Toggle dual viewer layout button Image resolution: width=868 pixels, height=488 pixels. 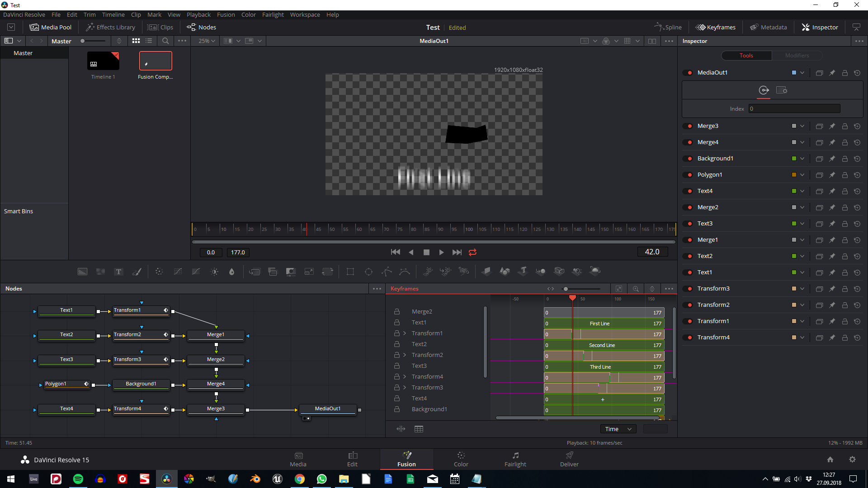652,41
